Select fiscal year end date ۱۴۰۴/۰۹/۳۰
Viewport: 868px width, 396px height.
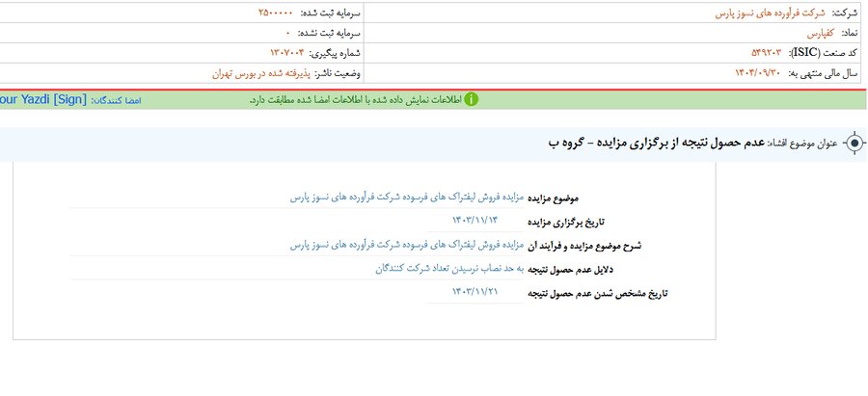click(757, 72)
